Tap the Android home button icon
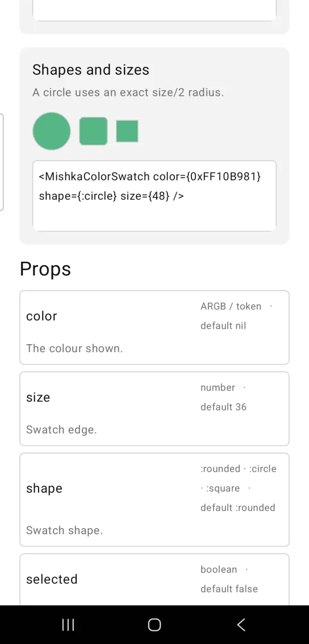 154,625
